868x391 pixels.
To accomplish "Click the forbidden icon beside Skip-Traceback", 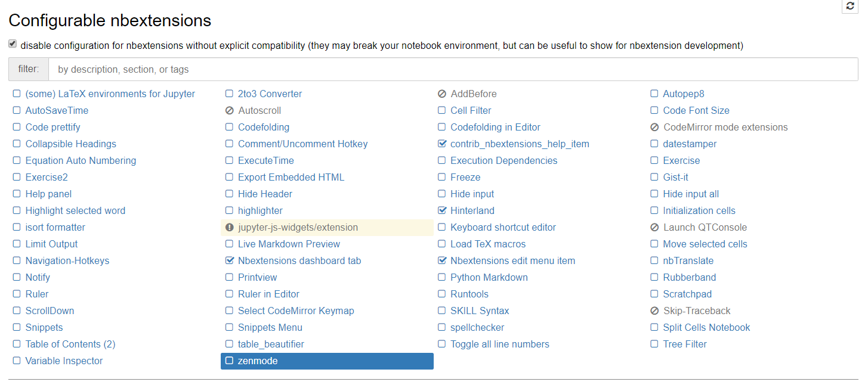I will [x=654, y=311].
